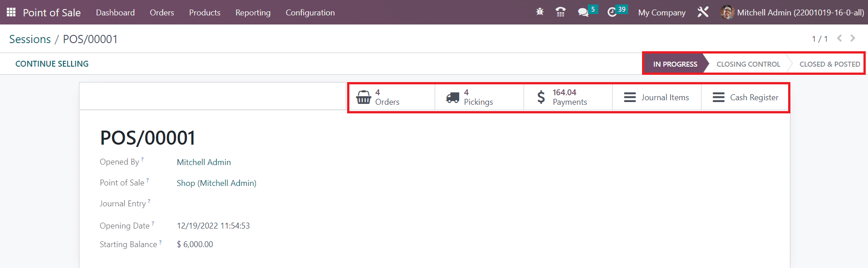Viewport: 868px width, 268px height.
Task: Open the 4 Pickings stat button
Action: 479,97
